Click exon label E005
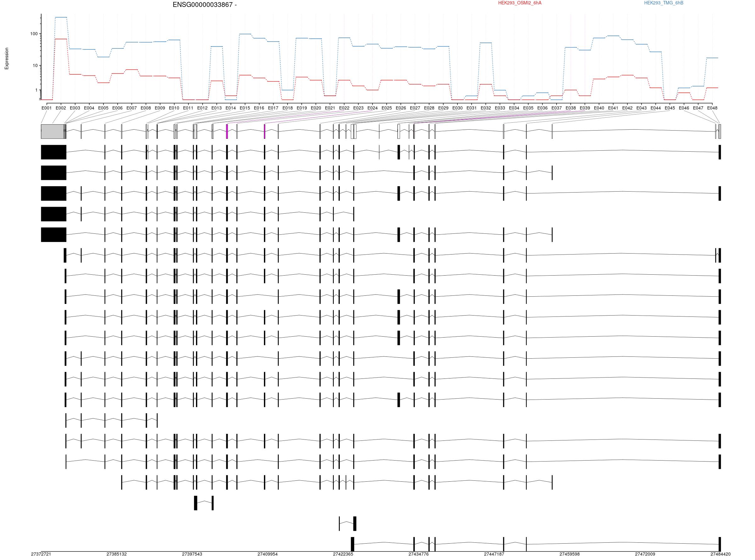755x560 pixels. click(x=103, y=108)
